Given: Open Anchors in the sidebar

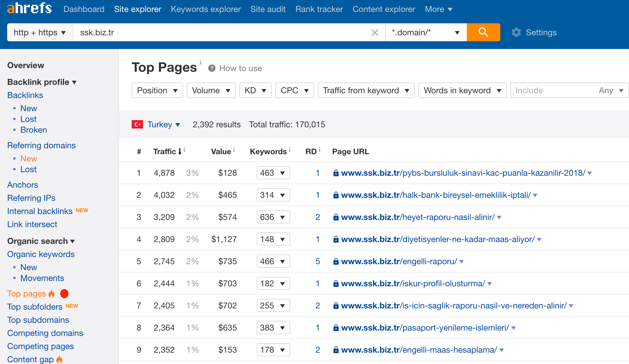Looking at the screenshot, I should tap(23, 185).
